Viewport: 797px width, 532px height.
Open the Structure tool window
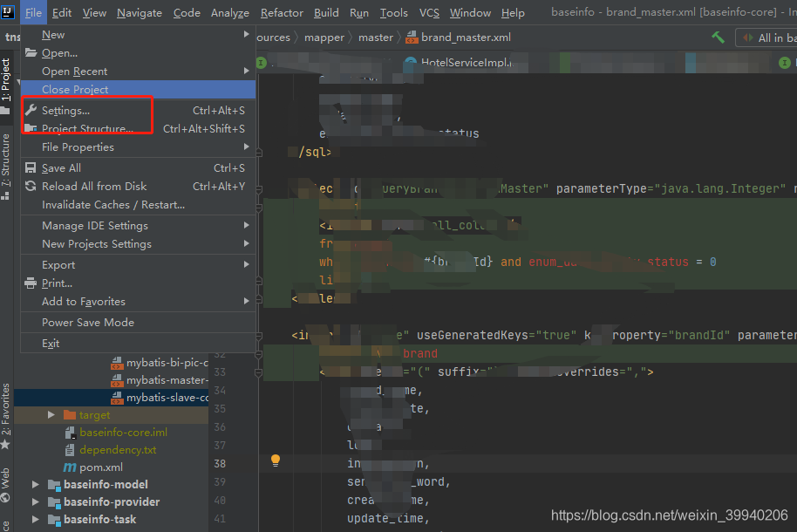tap(5, 166)
